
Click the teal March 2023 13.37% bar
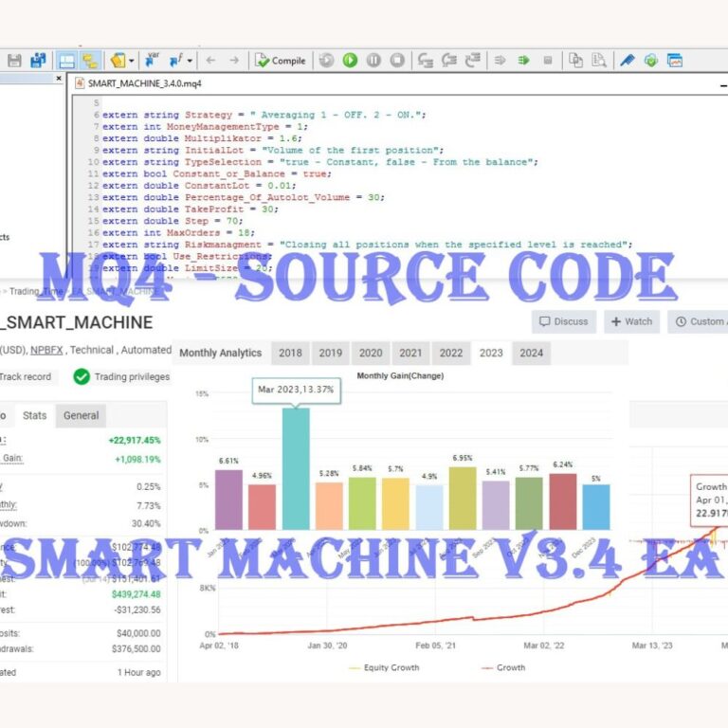click(296, 469)
